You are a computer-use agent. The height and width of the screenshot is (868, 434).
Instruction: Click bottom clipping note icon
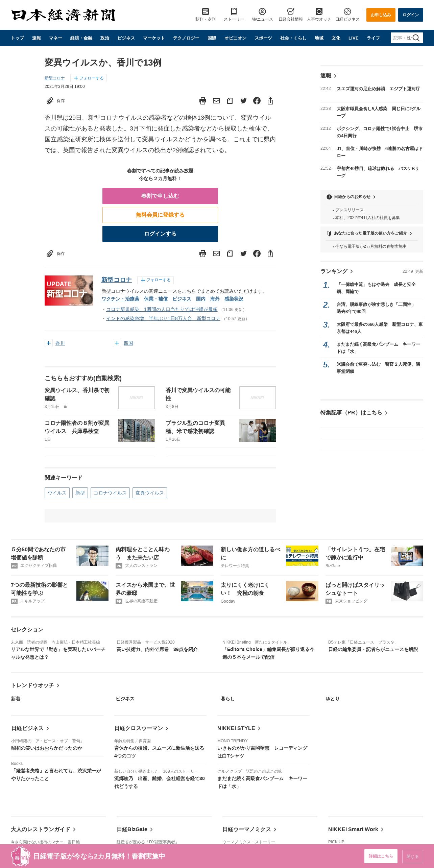tap(230, 254)
